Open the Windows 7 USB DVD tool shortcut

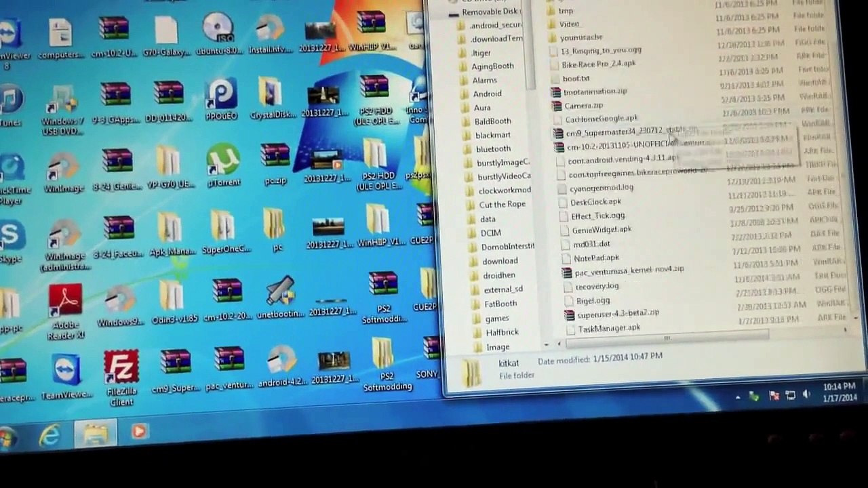tap(62, 109)
